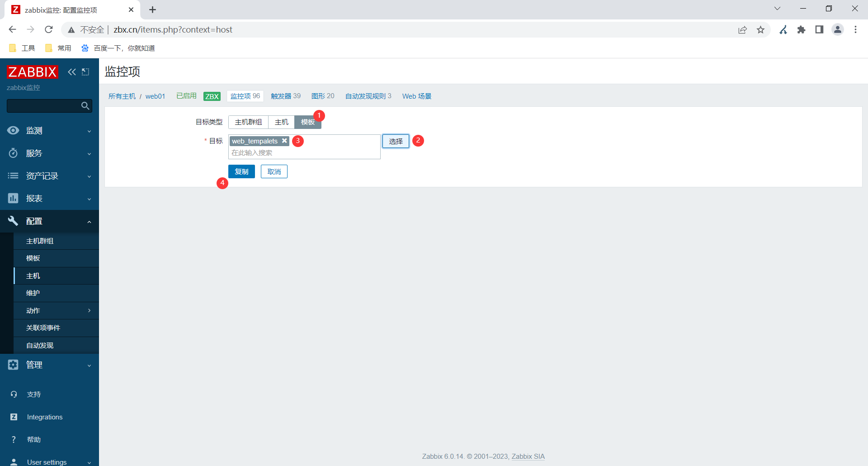The width and height of the screenshot is (868, 466).
Task: Open a new browser tab
Action: pyautogui.click(x=153, y=10)
